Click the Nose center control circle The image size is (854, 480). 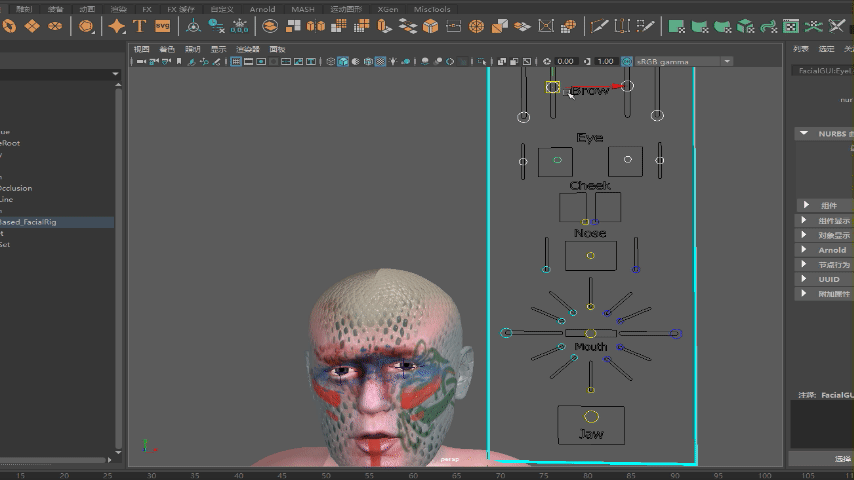(590, 256)
